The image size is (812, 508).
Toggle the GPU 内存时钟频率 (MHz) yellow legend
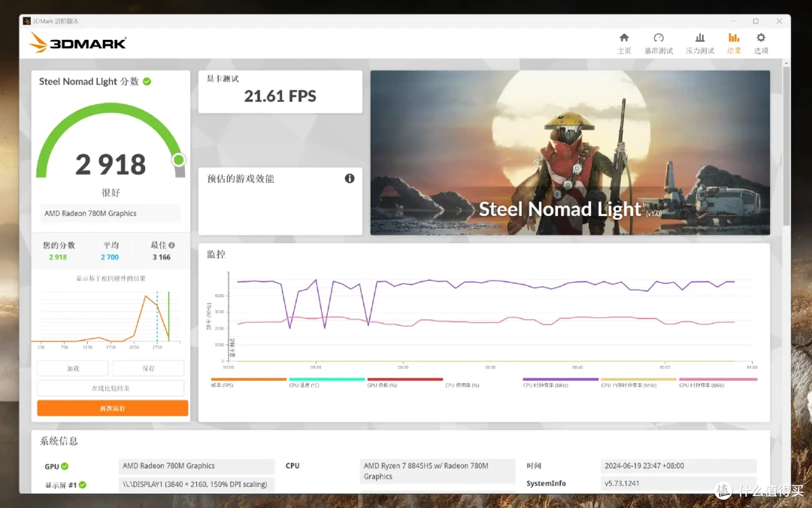tap(638, 382)
